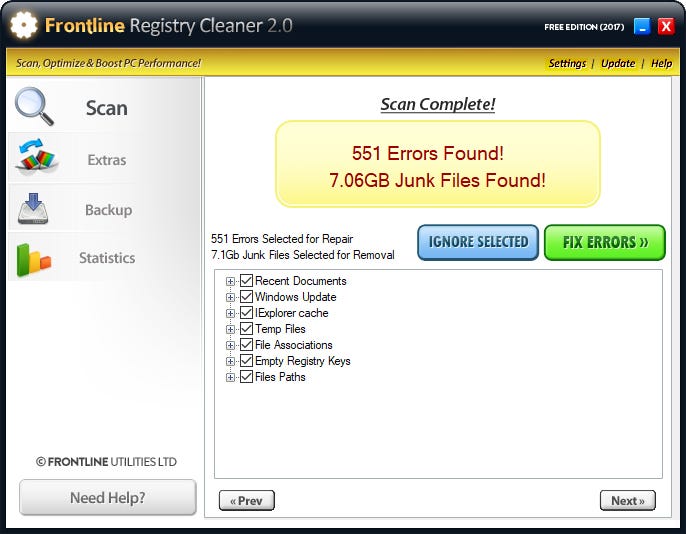This screenshot has width=686, height=534.
Task: Click '7.1Gb Junk Files Selected for Removal'
Action: pos(303,255)
